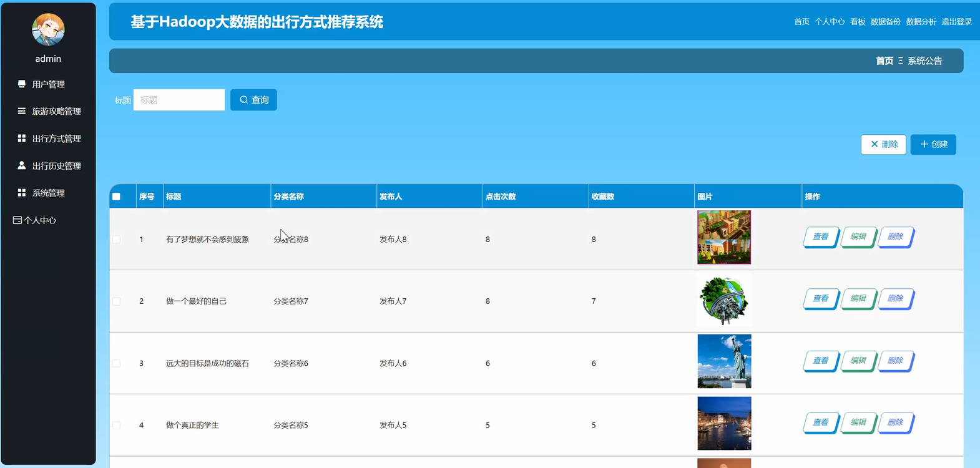Click the breadcrumb separator icon
This screenshot has width=980, height=468.
[x=901, y=61]
